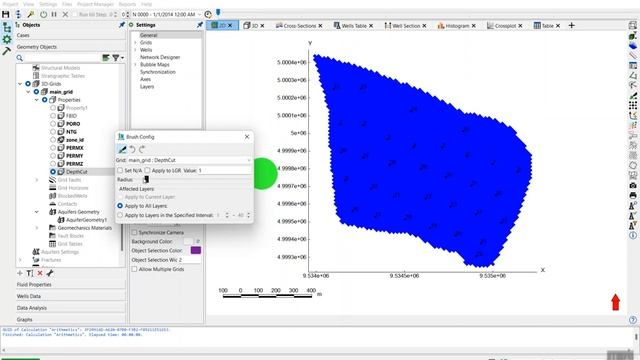Switch to the 3D tab
This screenshot has height=360, width=640.
pos(254,25)
